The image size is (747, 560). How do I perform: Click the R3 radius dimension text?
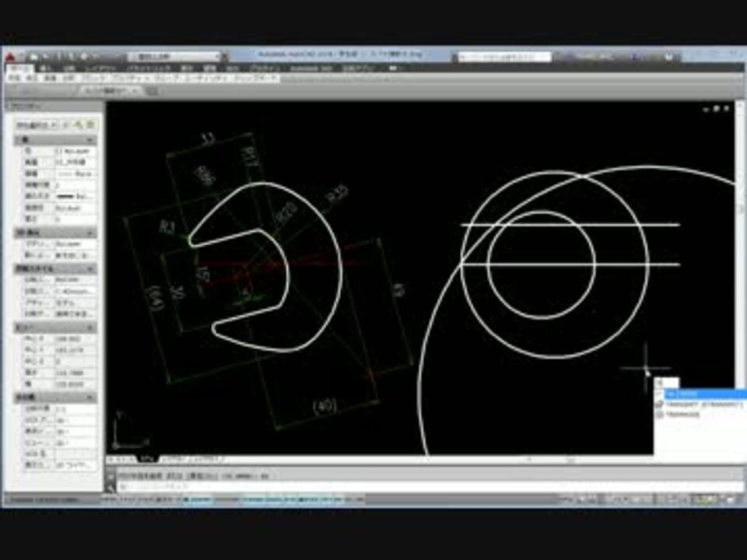pos(168,227)
